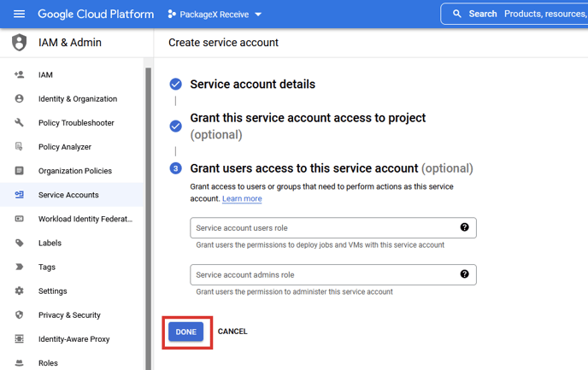Click the Privacy & Security shield icon
The height and width of the screenshot is (370, 588).
[x=19, y=315]
